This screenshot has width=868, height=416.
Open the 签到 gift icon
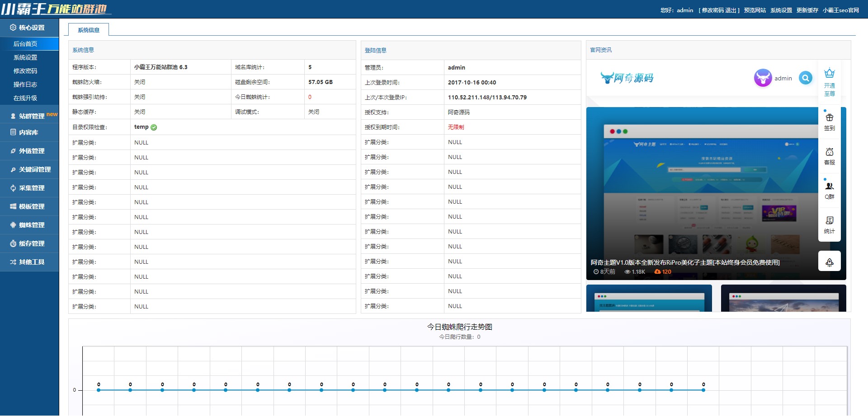829,122
